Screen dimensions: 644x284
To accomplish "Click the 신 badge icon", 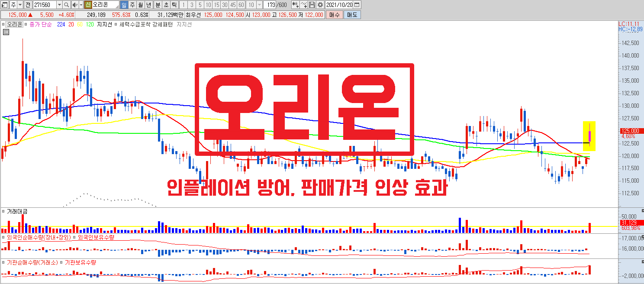I will coord(88,5).
